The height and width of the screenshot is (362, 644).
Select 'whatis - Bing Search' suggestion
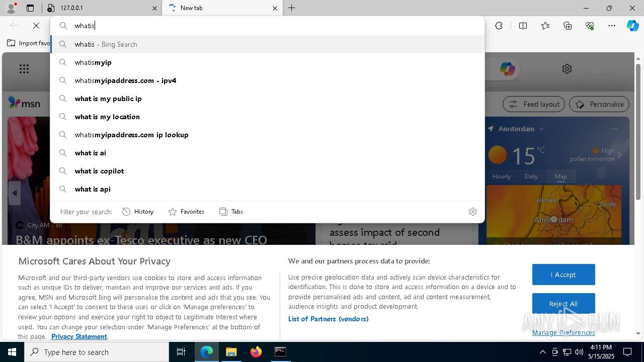point(268,44)
